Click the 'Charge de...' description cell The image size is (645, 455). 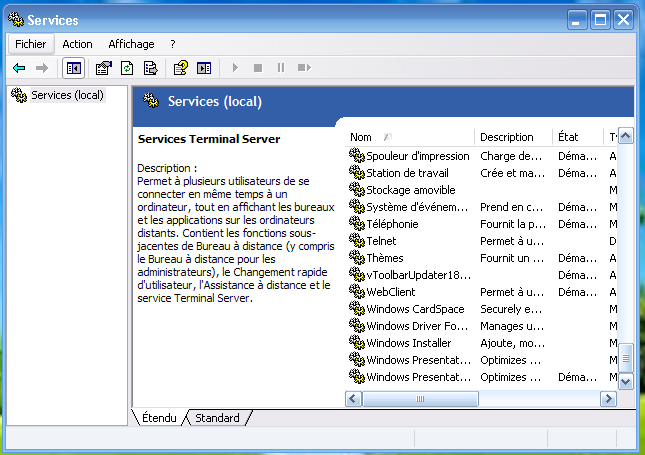click(x=511, y=156)
